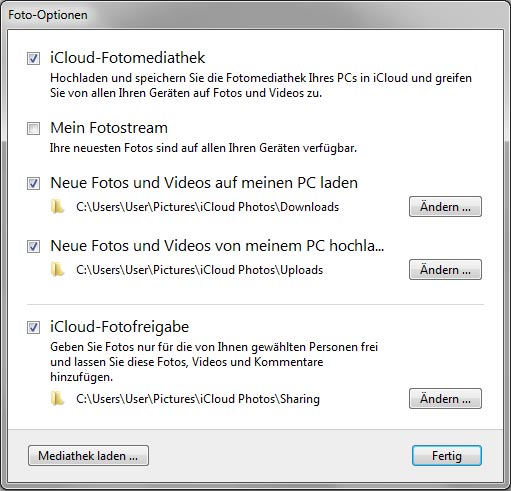Toggle the 'Neue Fotos und Videos auf meinen PC laden' checkbox
The width and height of the screenshot is (511, 491).
33,183
